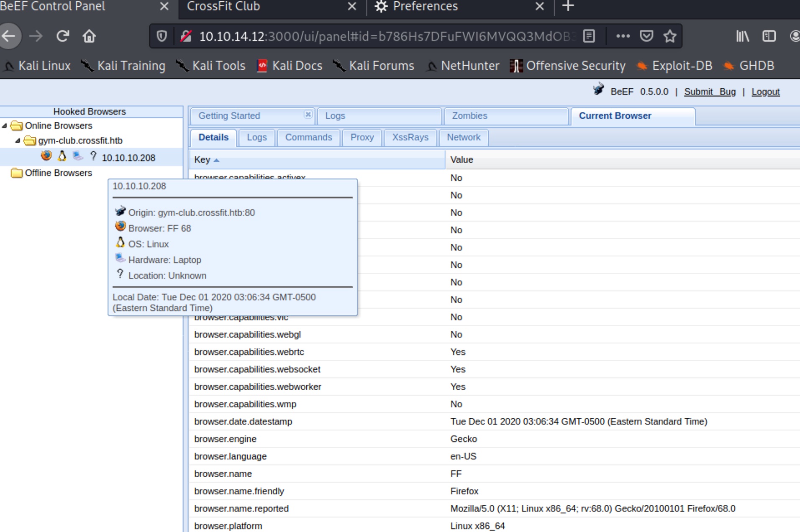Click the unknown location question mark icon
800x532 pixels.
[93, 156]
